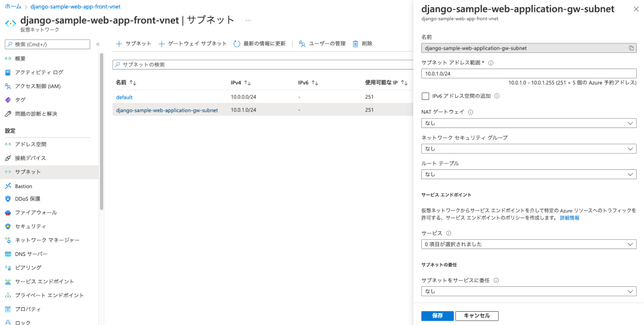Click the properties (プロパティ) icon
The width and height of the screenshot is (644, 325).
coord(8,309)
